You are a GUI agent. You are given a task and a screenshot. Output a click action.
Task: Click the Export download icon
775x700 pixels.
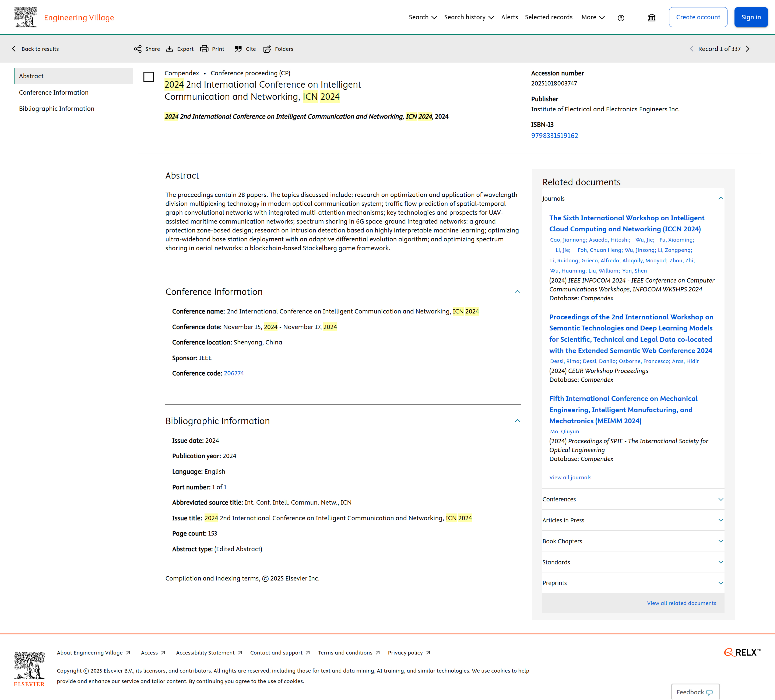point(170,49)
